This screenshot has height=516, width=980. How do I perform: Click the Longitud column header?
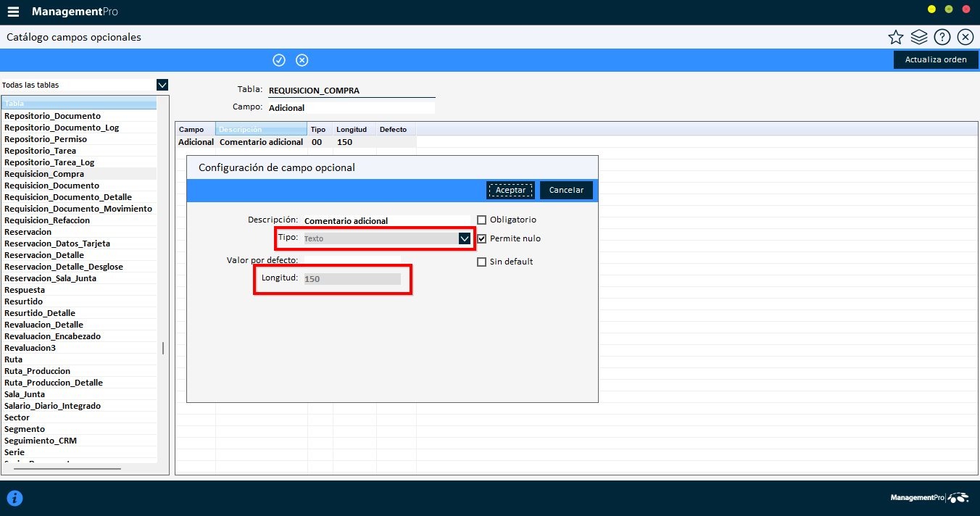pyautogui.click(x=352, y=130)
